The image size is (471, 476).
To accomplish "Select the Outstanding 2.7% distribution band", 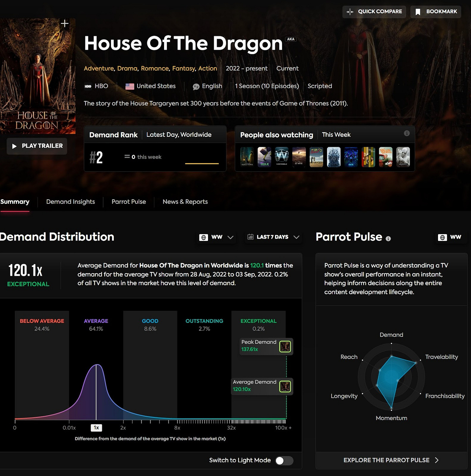I will 204,365.
